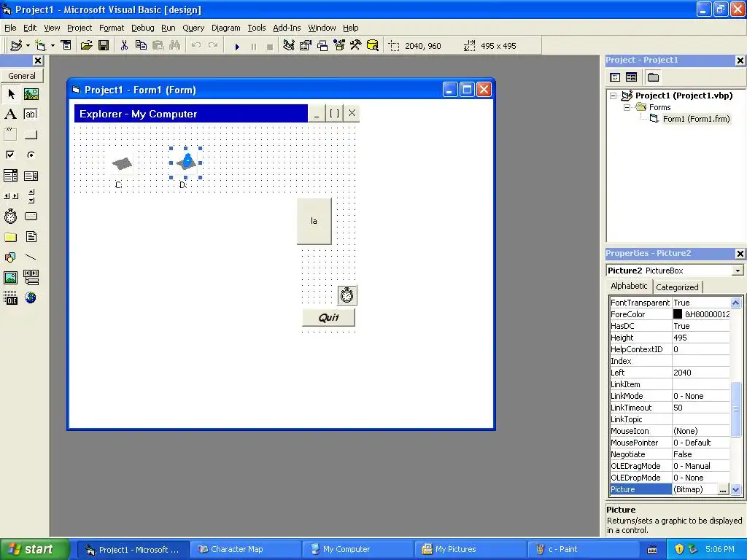Select the Left property value 2040
747x560 pixels.
(700, 373)
